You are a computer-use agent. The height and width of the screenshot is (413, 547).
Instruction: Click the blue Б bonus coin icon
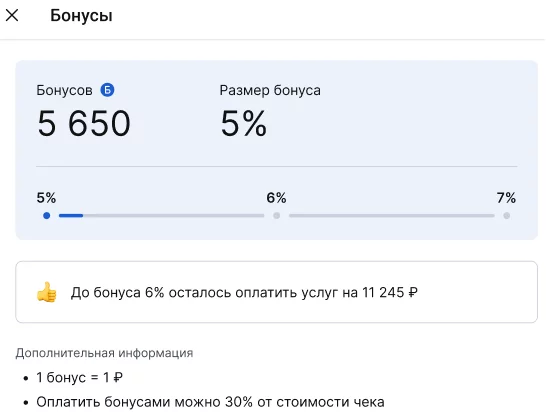[x=107, y=90]
